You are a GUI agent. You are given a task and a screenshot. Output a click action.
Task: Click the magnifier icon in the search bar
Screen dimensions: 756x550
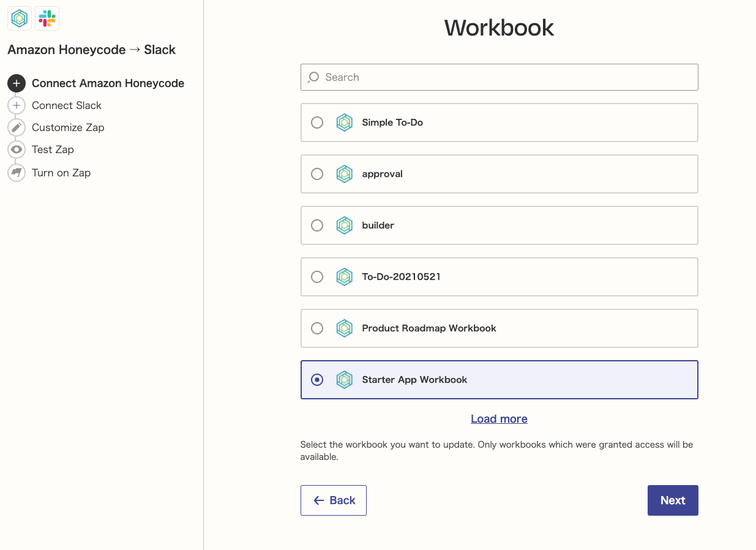click(313, 77)
